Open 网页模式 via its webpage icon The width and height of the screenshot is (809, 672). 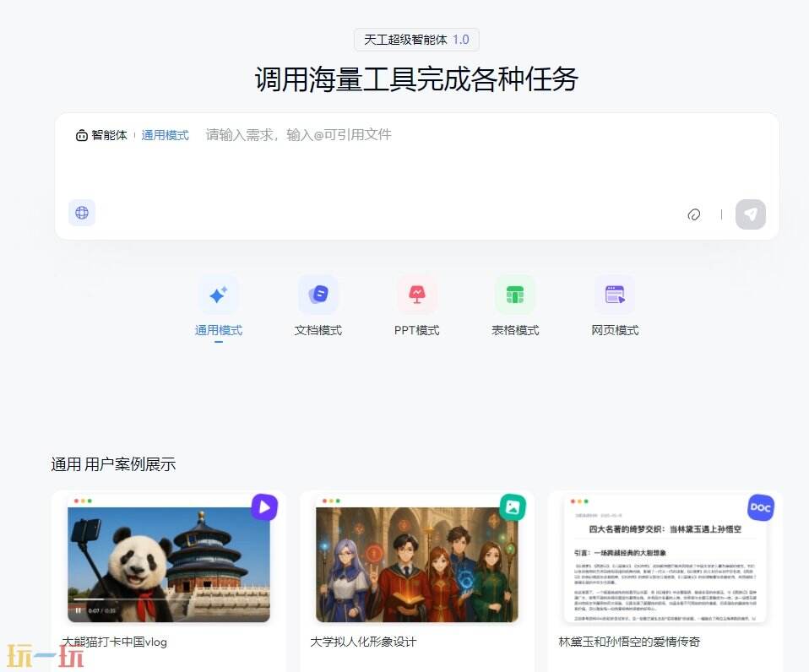coord(614,294)
